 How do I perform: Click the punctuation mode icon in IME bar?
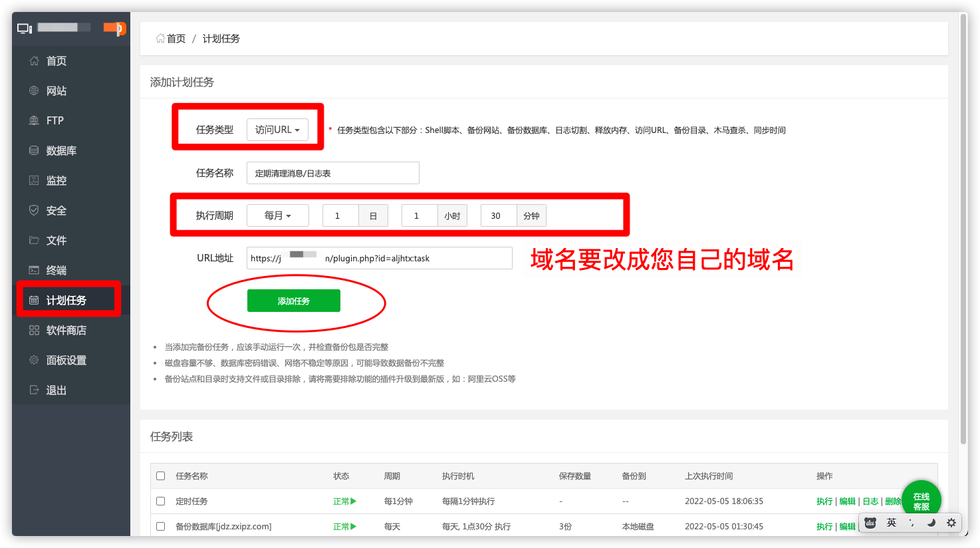[x=912, y=523]
